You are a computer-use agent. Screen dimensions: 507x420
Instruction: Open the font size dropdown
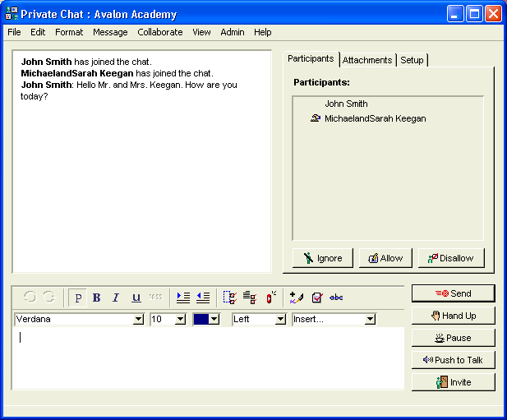(181, 319)
